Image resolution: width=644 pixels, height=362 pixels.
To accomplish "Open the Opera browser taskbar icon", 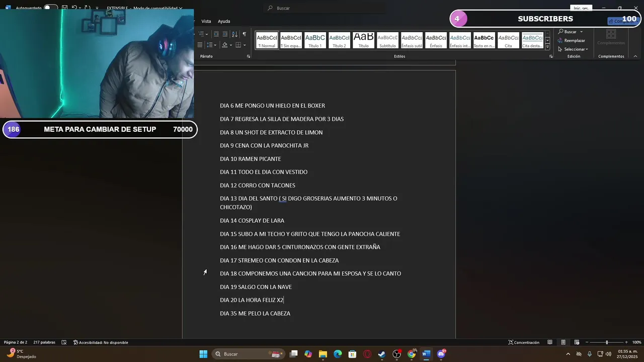I will coord(367,354).
